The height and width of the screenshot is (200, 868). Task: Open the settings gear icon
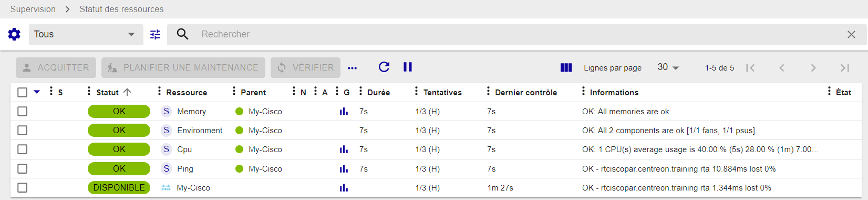point(14,34)
